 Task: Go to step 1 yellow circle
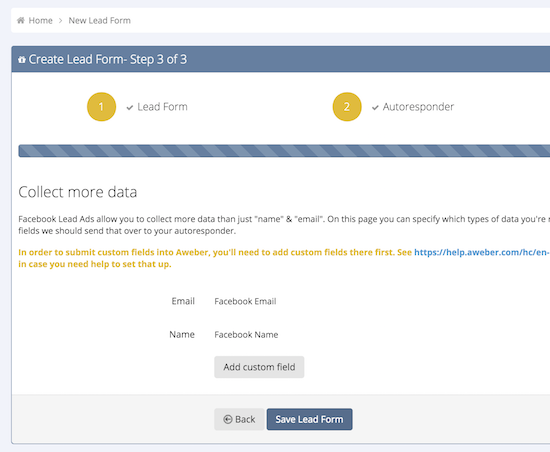point(101,107)
